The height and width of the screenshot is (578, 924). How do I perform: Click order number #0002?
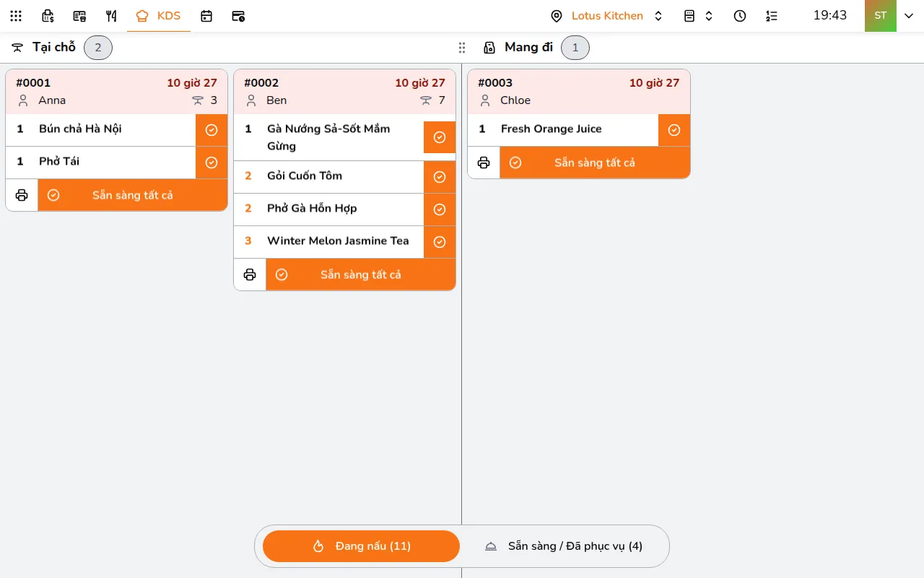pyautogui.click(x=261, y=83)
